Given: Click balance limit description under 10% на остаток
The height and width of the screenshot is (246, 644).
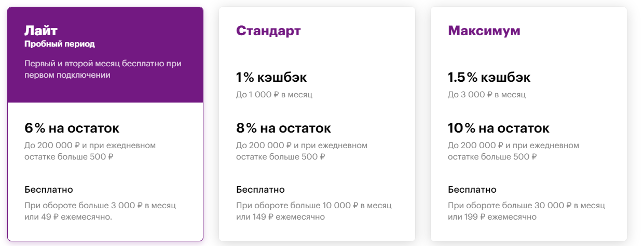Looking at the screenshot, I should coord(513,150).
